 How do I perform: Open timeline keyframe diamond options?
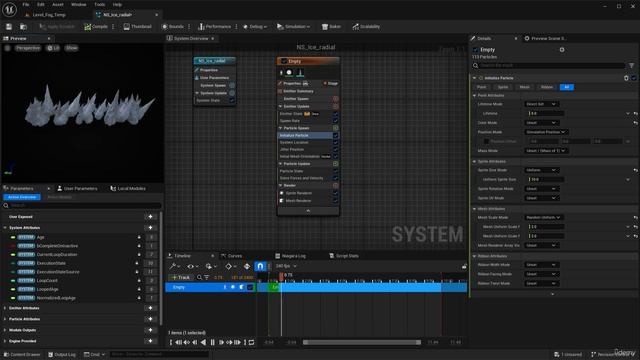pos(230,266)
